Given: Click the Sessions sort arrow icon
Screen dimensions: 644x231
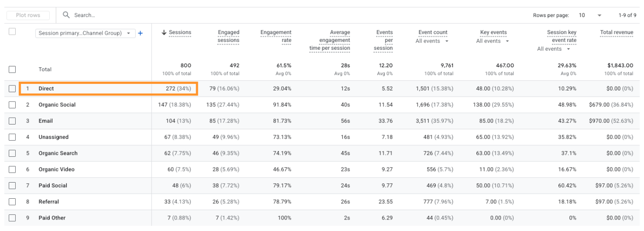Looking at the screenshot, I should pos(165,32).
